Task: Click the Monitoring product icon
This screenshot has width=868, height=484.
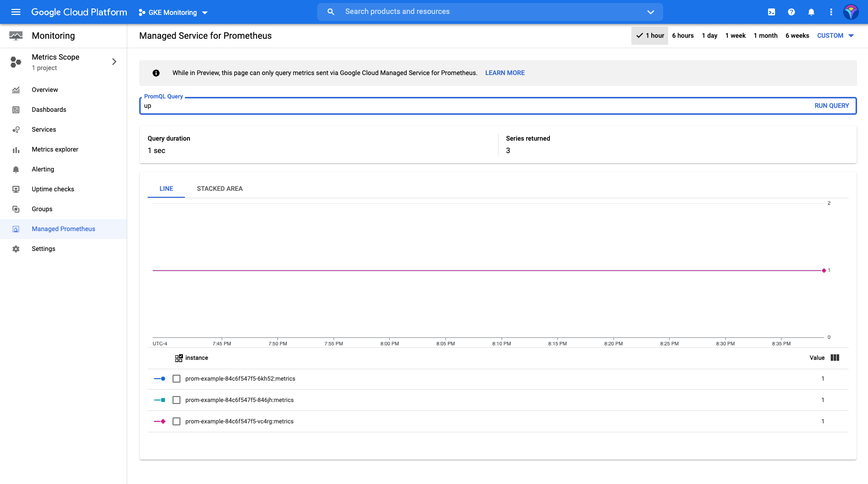Action: pos(16,36)
